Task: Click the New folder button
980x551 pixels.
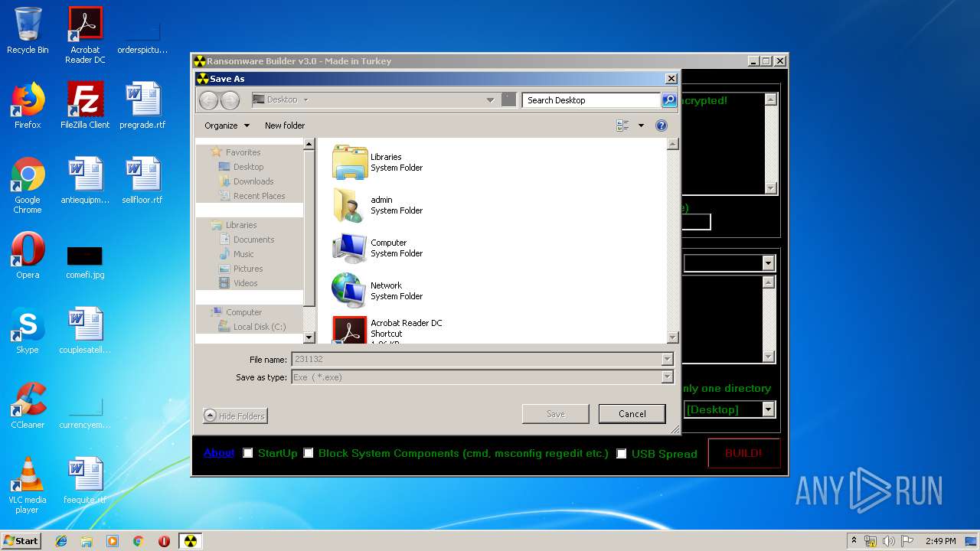Action: [285, 126]
